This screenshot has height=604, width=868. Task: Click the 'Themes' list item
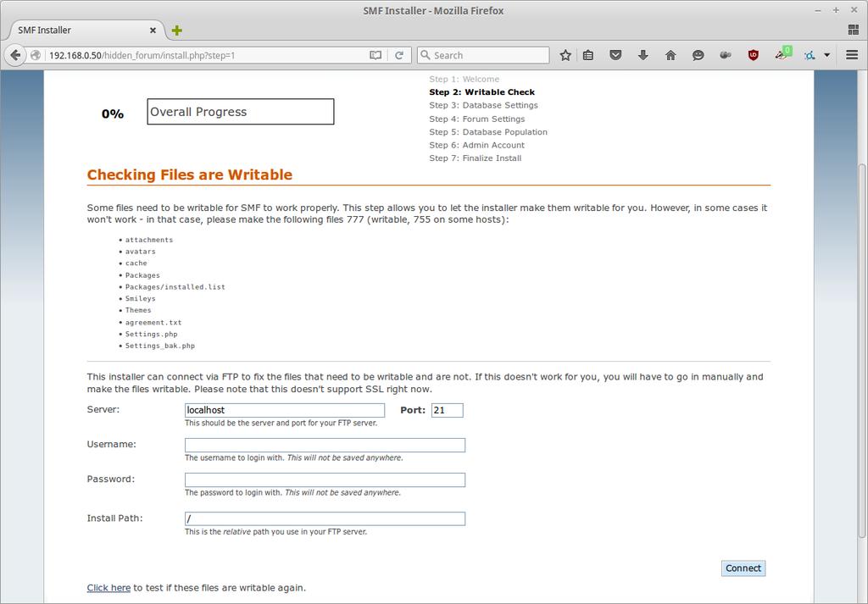tap(138, 310)
